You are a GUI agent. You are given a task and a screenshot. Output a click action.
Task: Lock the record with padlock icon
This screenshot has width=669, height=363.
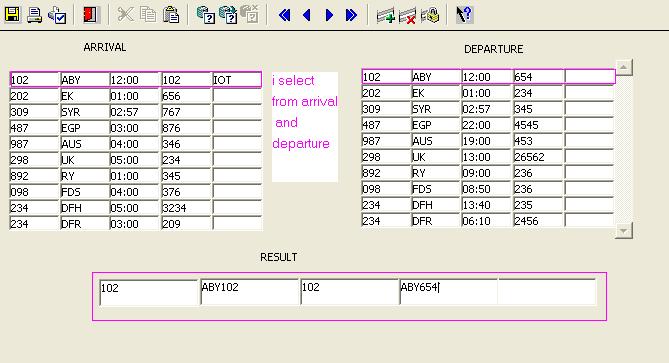(430, 15)
